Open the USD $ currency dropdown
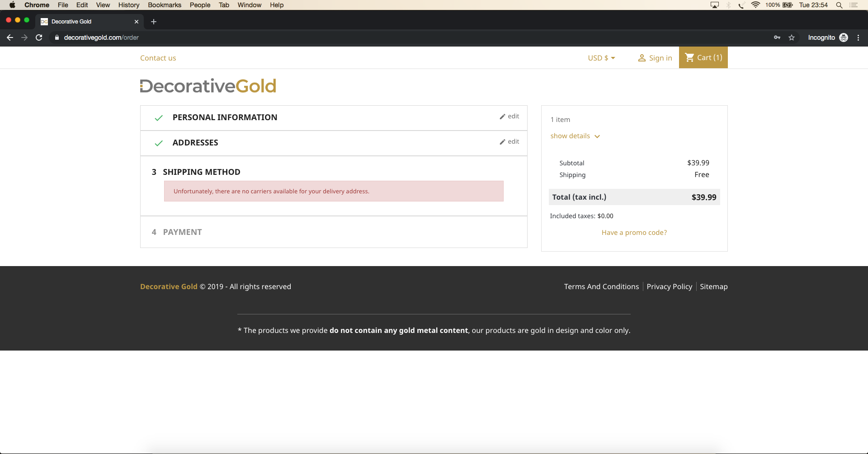The height and width of the screenshot is (454, 868). [x=601, y=58]
